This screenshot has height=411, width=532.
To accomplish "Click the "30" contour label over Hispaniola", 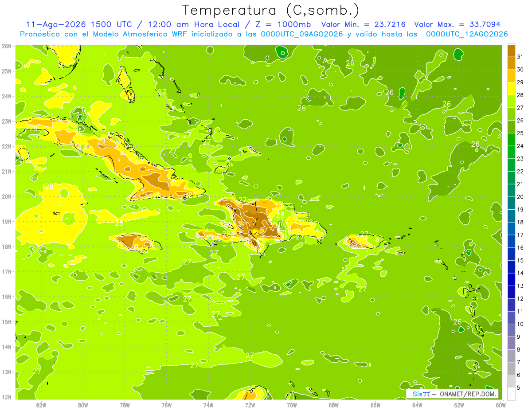I will (x=273, y=225).
